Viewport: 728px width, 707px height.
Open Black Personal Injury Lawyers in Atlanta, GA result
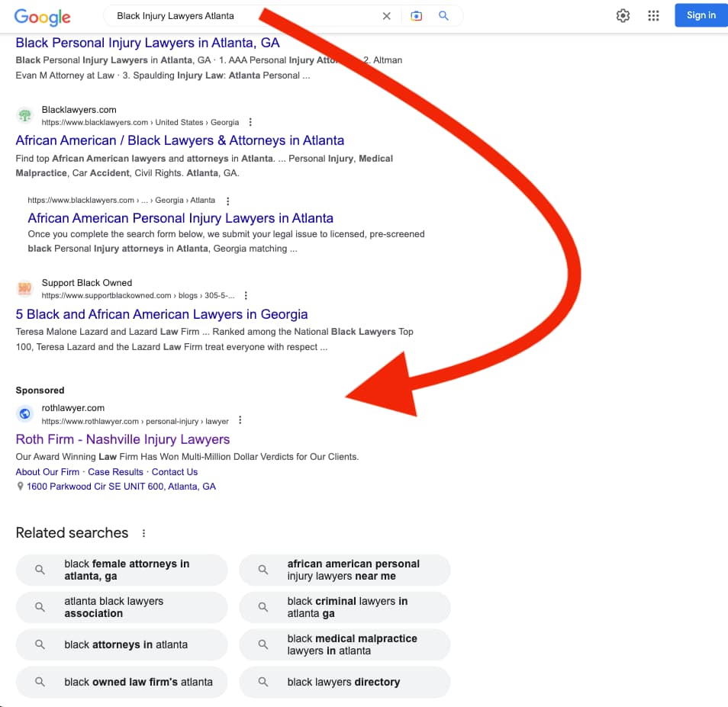147,43
